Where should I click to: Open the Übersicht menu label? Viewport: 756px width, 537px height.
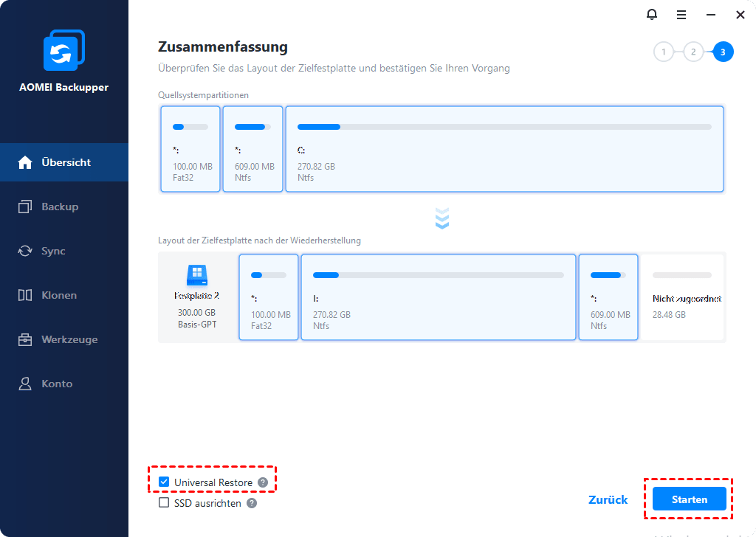pos(66,162)
